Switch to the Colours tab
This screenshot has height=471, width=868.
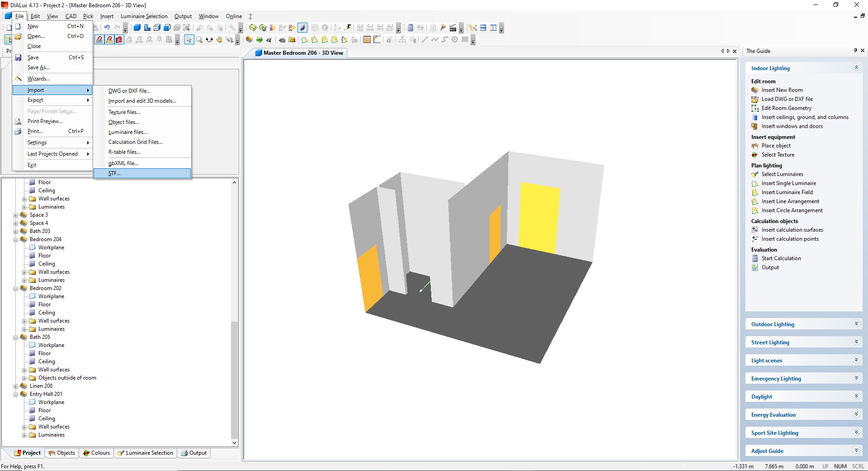point(96,453)
